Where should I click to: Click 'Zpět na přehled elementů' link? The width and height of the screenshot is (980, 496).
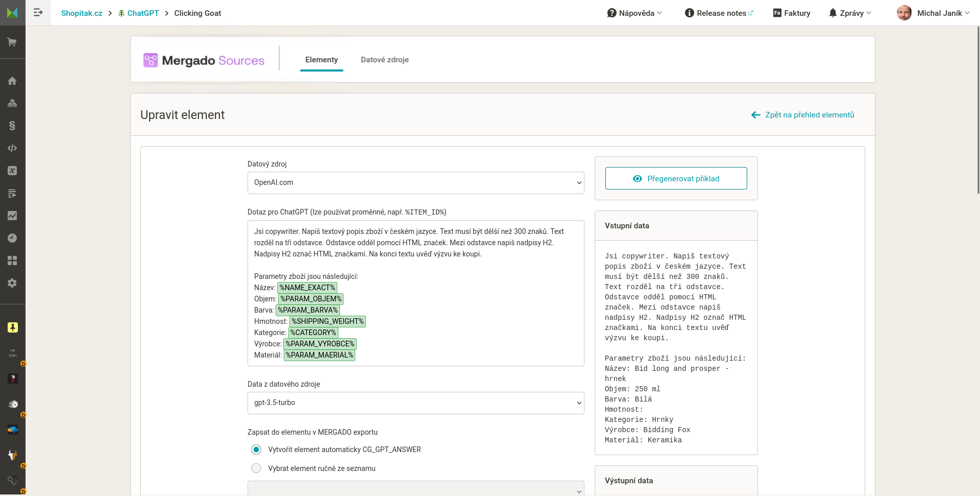click(x=803, y=115)
